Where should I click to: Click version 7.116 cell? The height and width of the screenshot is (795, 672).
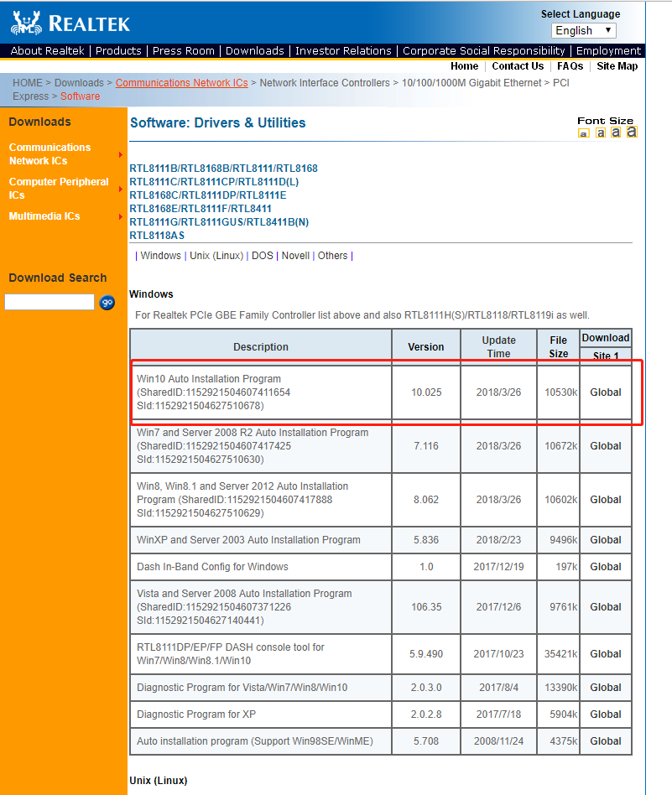pos(426,446)
